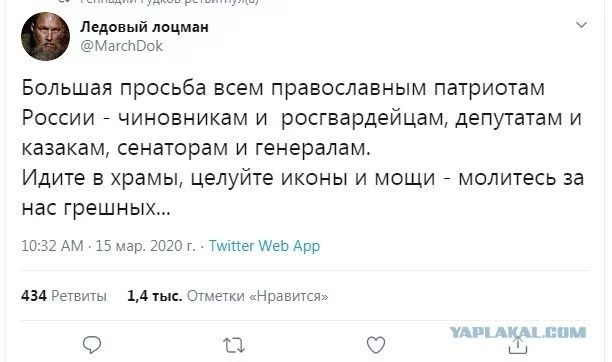The height and width of the screenshot is (362, 612).
Task: Open the share tweet icon
Action: click(518, 345)
